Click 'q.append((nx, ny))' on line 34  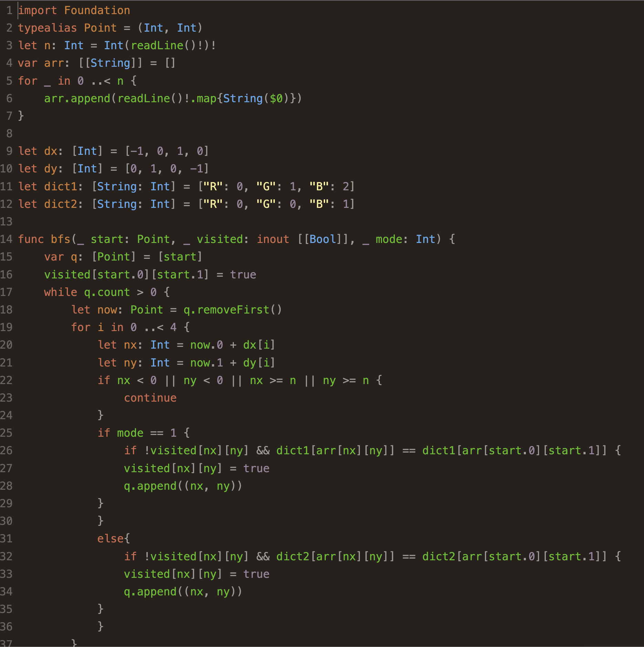[183, 592]
